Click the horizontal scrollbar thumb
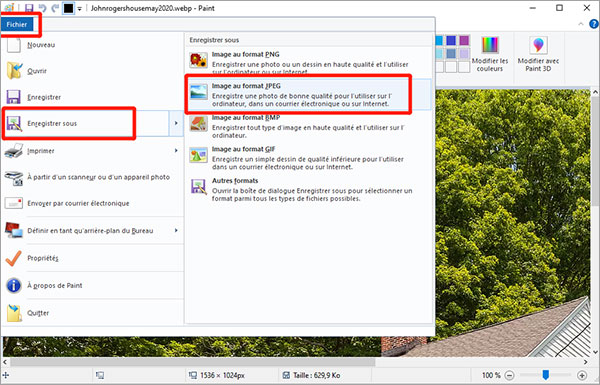 [x=192, y=361]
